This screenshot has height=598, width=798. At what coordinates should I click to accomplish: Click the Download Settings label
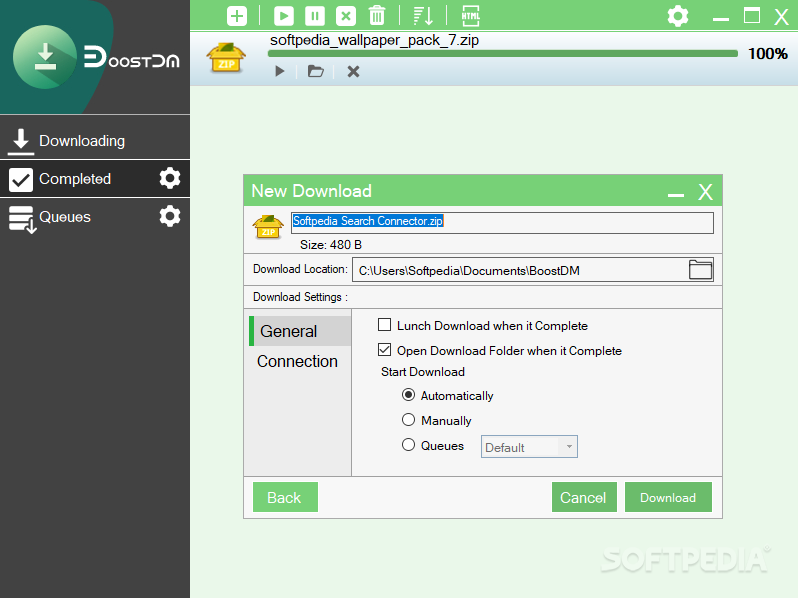click(300, 297)
